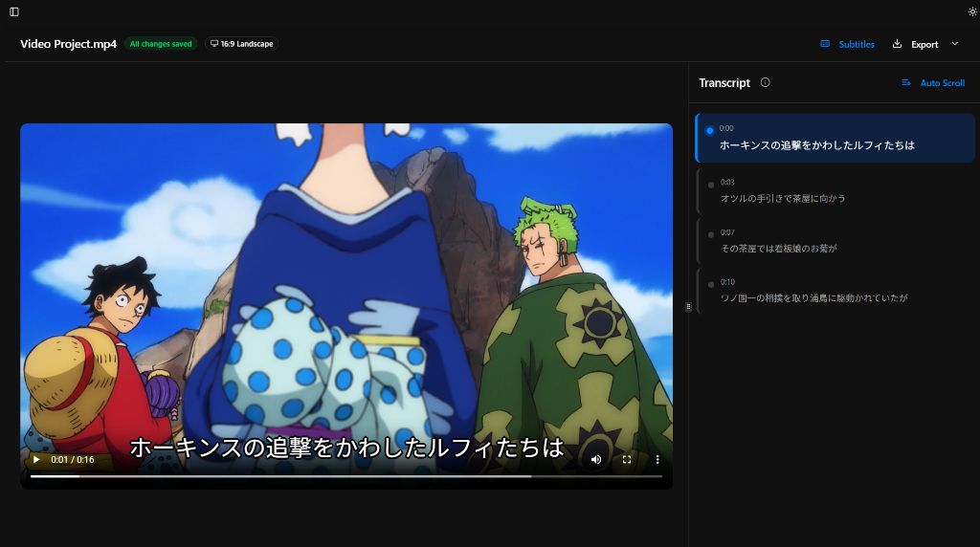Click the 0:01 / 0:16 time display
The width and height of the screenshot is (980, 547).
coord(73,460)
